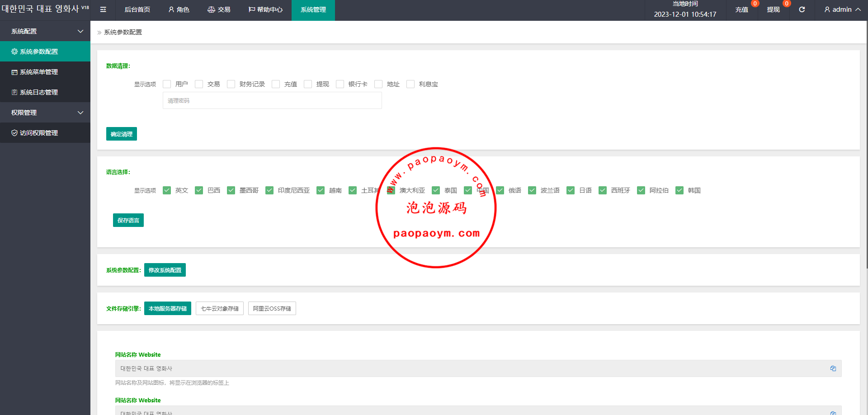Check the 银行卡 checkbox

(x=340, y=84)
